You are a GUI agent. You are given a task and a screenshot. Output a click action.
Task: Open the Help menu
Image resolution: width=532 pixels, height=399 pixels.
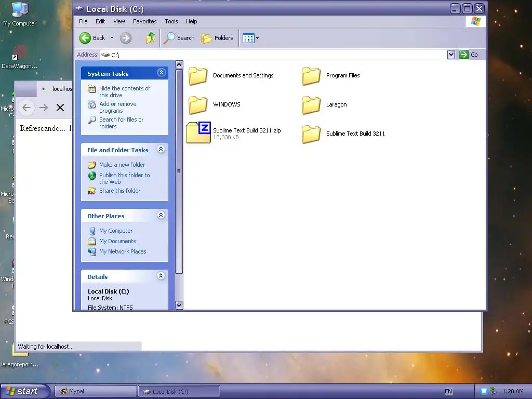[191, 21]
